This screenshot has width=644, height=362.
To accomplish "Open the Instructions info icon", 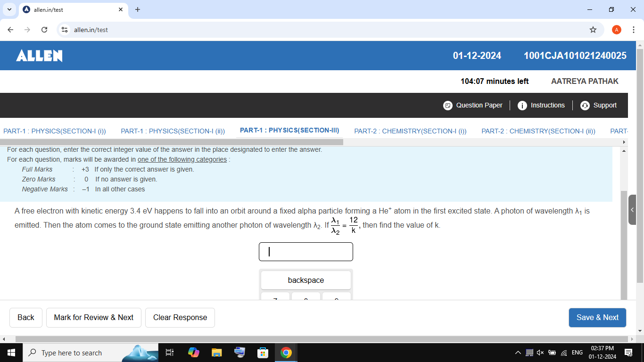I will (522, 106).
